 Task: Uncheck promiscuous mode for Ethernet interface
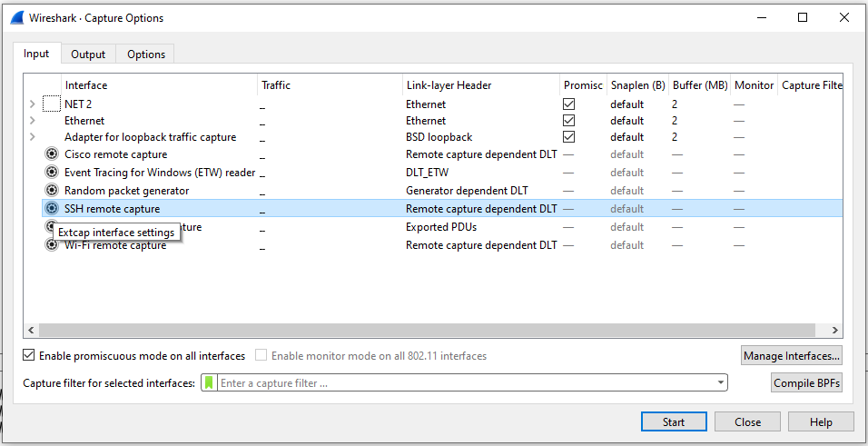[569, 121]
